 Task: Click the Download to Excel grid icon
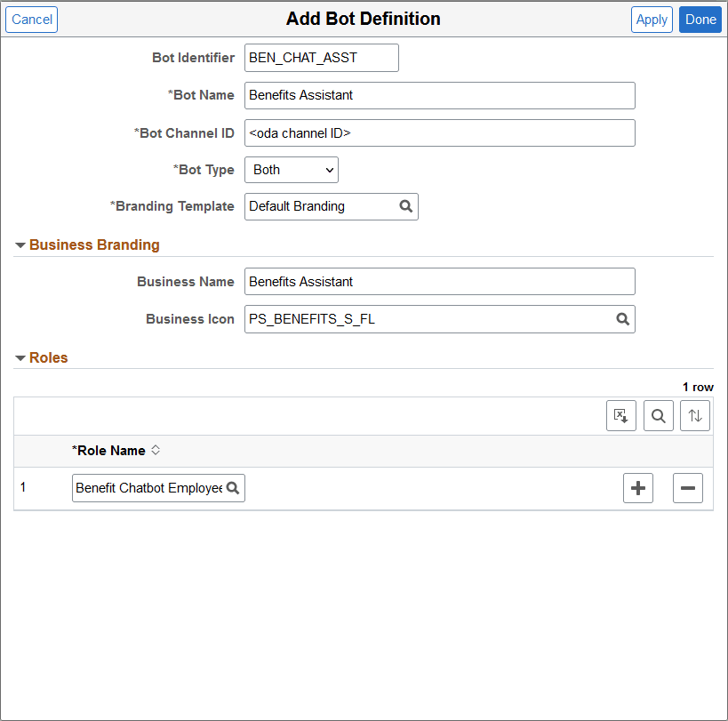coord(620,415)
